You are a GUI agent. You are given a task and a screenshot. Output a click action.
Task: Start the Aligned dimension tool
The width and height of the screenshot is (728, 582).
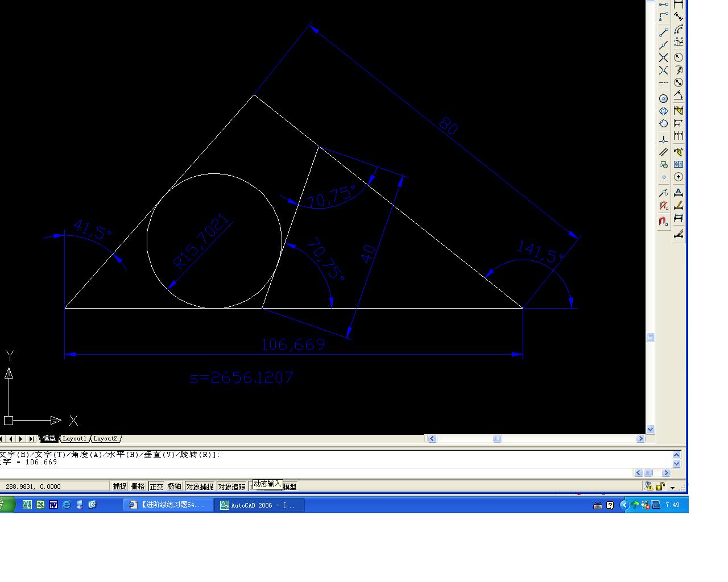tap(679, 16)
